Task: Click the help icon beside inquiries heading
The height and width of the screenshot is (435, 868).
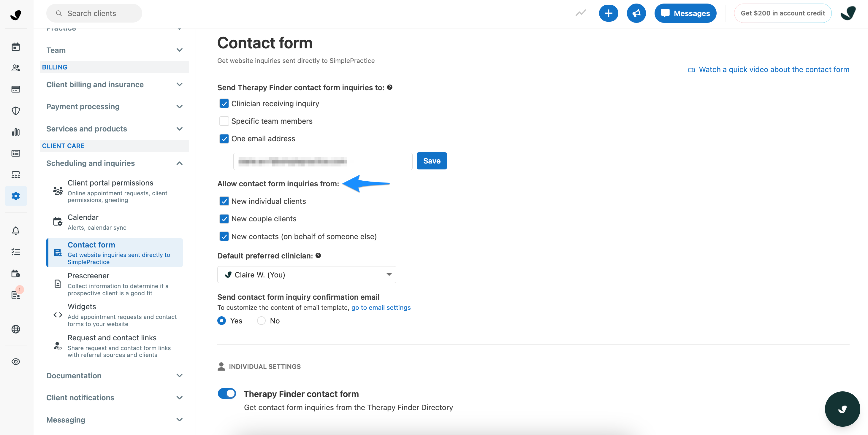Action: coord(389,87)
